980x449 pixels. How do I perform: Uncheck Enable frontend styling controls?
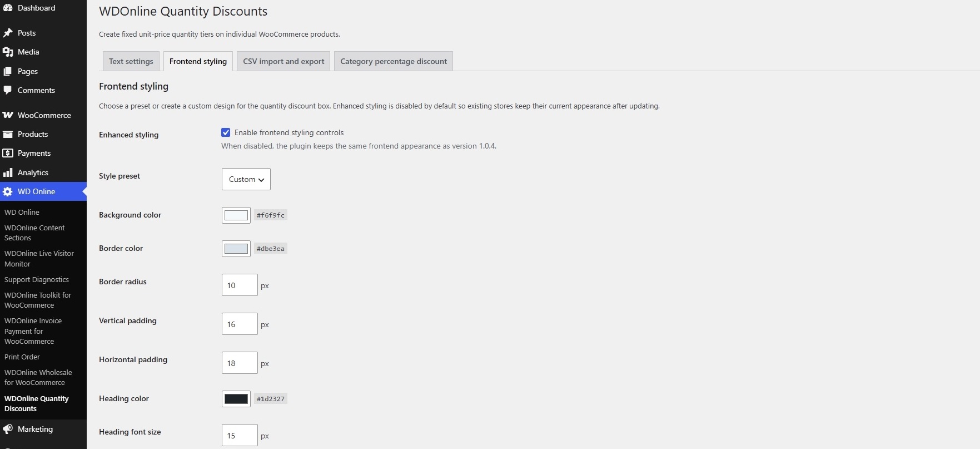[226, 132]
